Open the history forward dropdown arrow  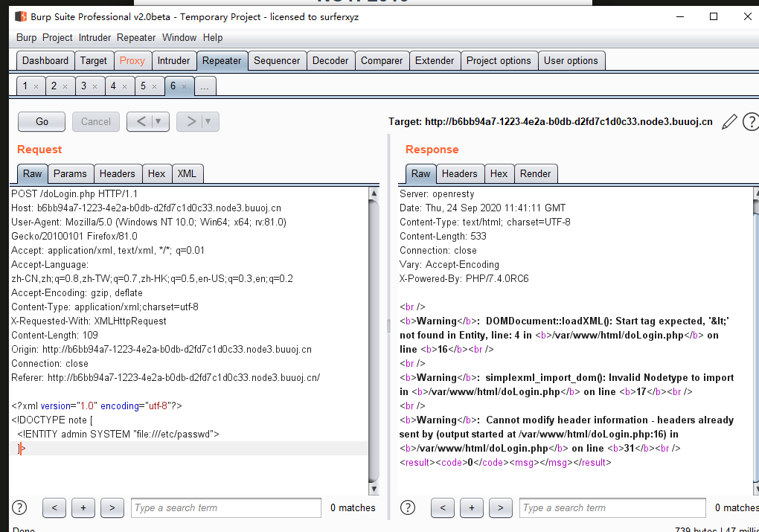(x=208, y=121)
